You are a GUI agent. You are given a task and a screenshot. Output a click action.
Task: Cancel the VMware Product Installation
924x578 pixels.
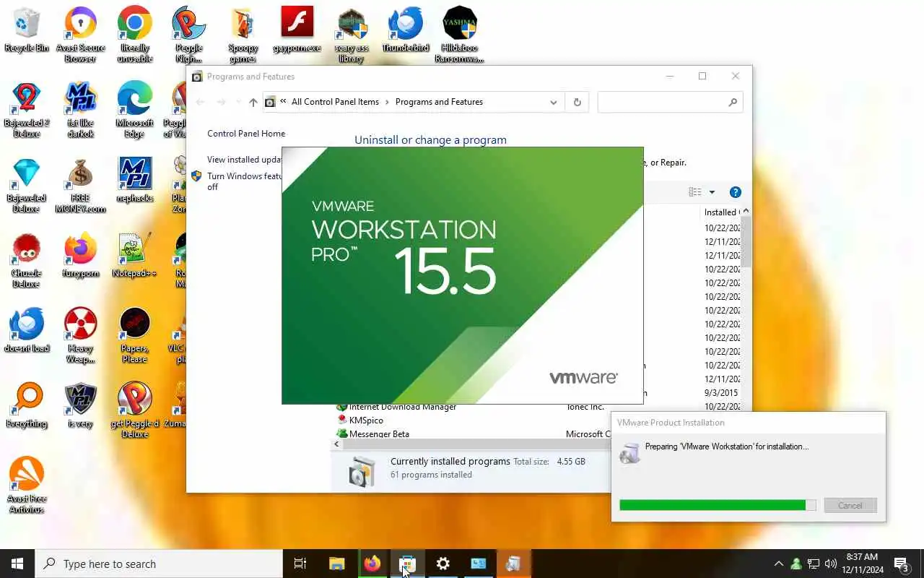(x=850, y=506)
